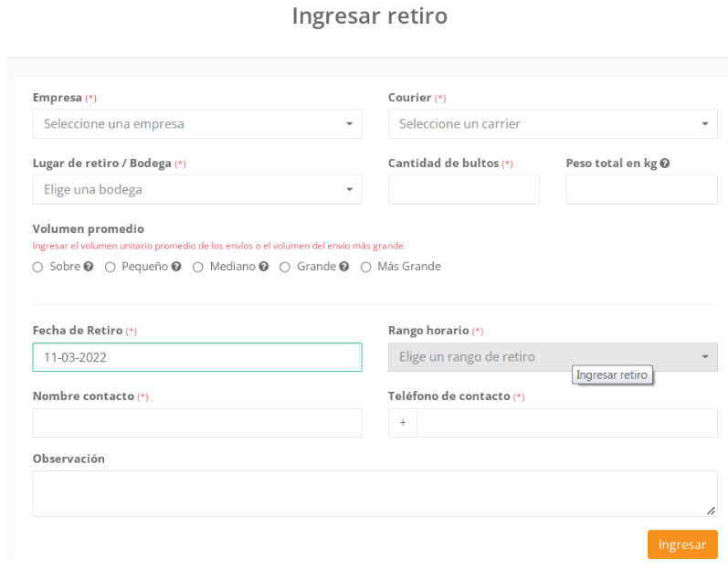This screenshot has width=728, height=570.
Task: Select the Mediano volume radio button
Action: tap(198, 267)
